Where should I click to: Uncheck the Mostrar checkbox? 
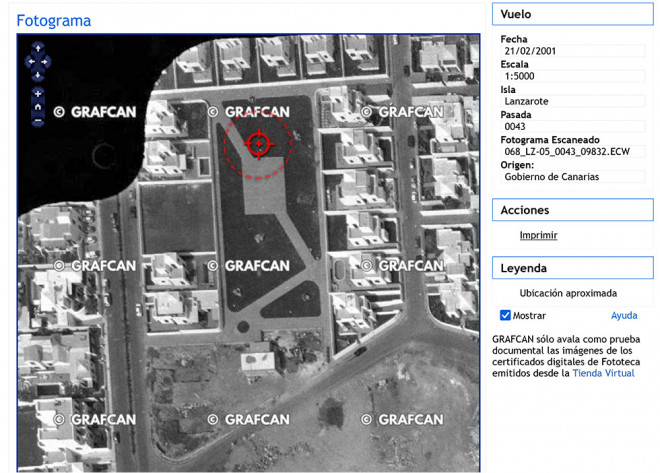click(x=506, y=315)
